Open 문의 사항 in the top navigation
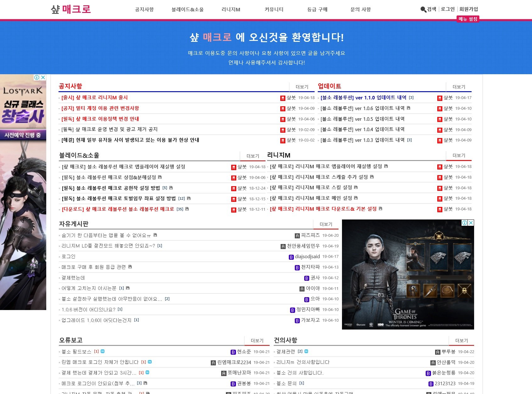 tap(361, 9)
